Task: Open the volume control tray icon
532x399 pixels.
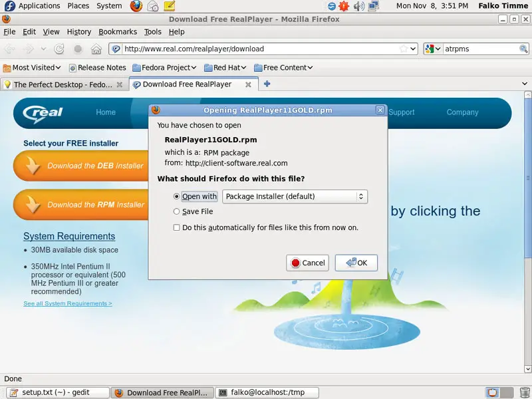Action: click(358, 6)
